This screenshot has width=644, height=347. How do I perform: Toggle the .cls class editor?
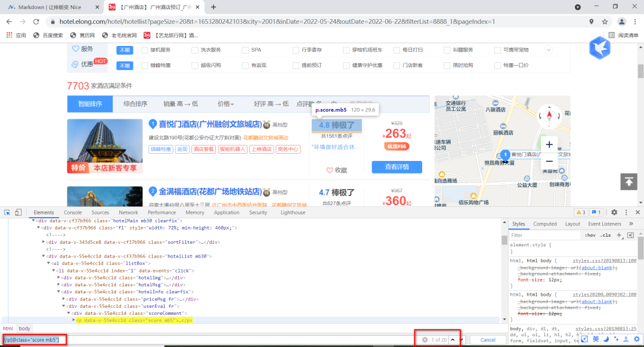pos(605,236)
